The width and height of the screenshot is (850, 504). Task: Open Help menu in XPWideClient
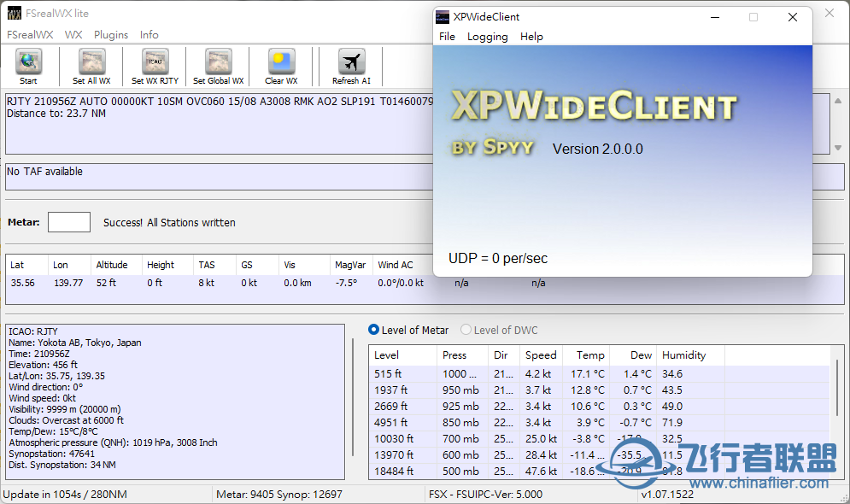pos(531,37)
